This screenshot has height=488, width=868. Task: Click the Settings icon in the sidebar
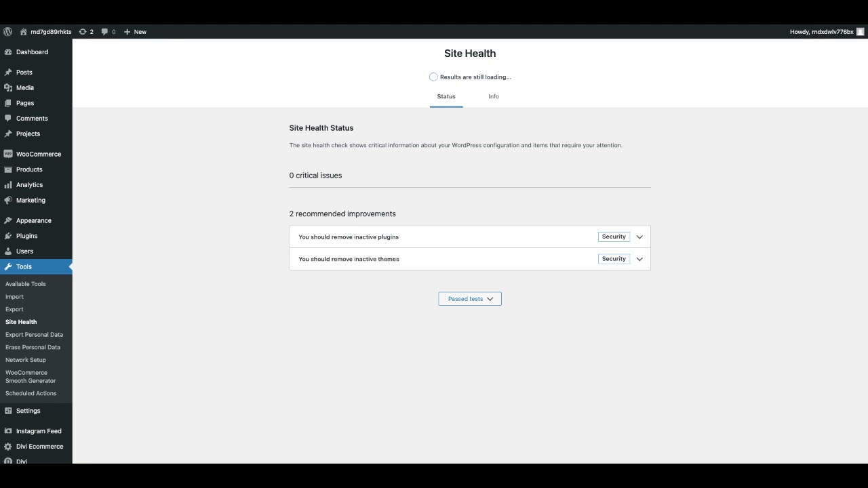8,411
